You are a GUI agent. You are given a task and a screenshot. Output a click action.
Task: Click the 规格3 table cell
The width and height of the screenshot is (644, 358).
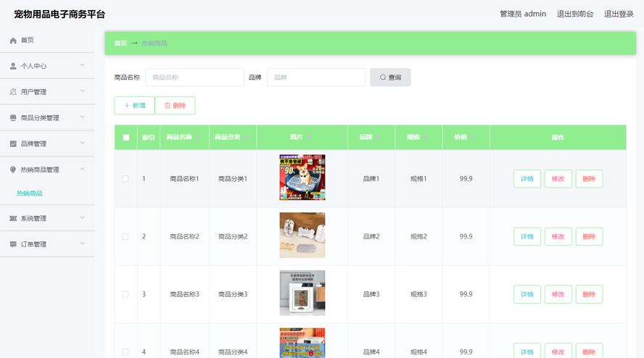pyautogui.click(x=418, y=294)
